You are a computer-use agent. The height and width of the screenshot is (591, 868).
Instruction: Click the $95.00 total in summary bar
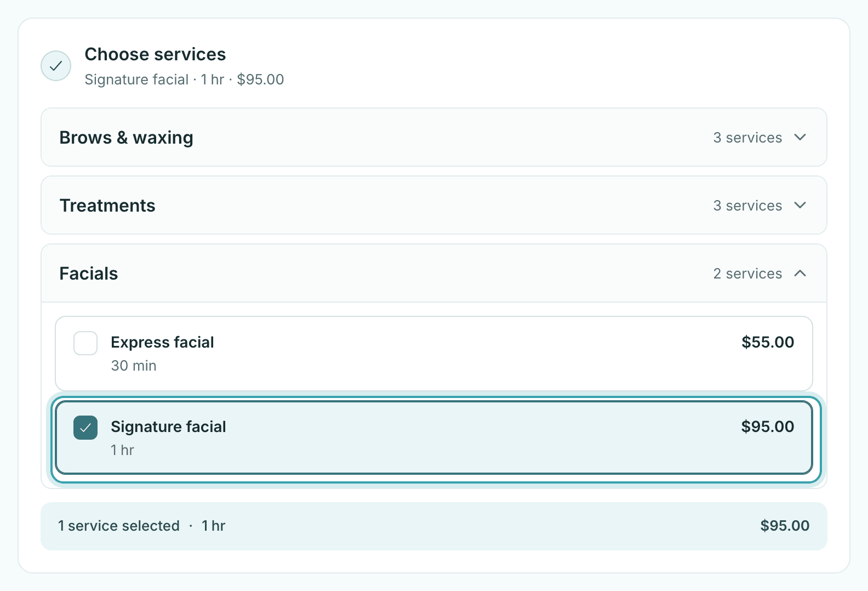point(785,526)
